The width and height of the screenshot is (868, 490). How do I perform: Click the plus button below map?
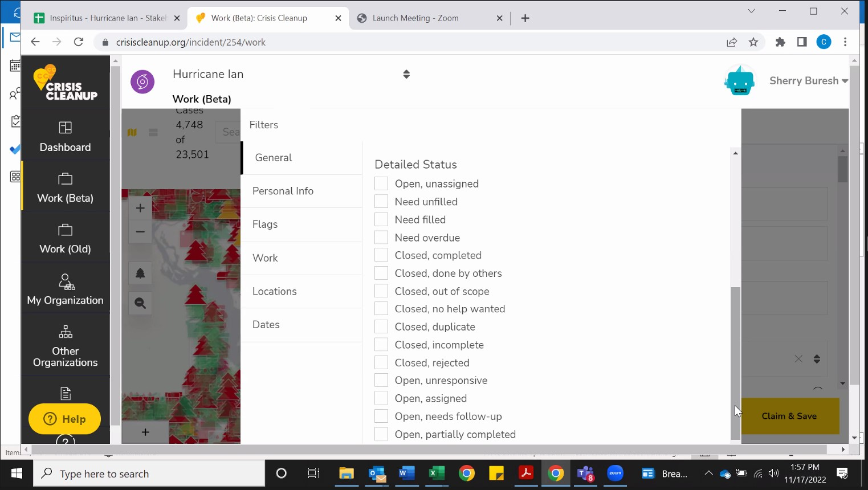click(x=145, y=432)
